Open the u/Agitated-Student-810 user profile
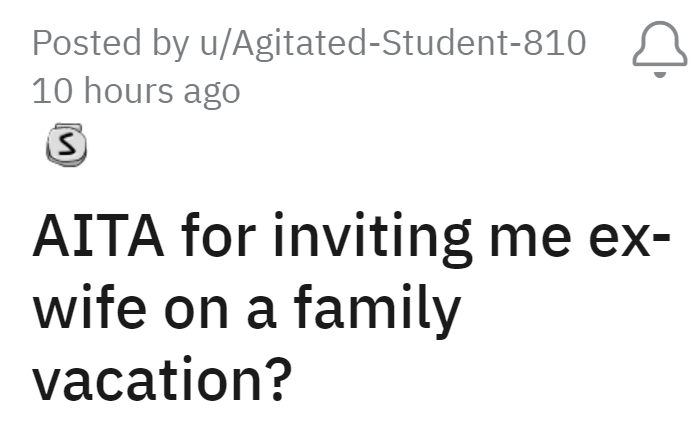696x443 pixels. click(x=390, y=43)
